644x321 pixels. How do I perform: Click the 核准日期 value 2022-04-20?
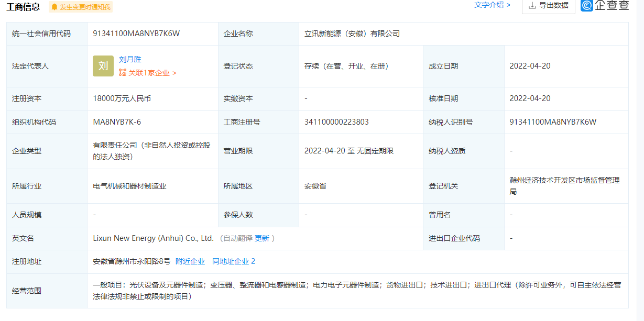click(530, 98)
